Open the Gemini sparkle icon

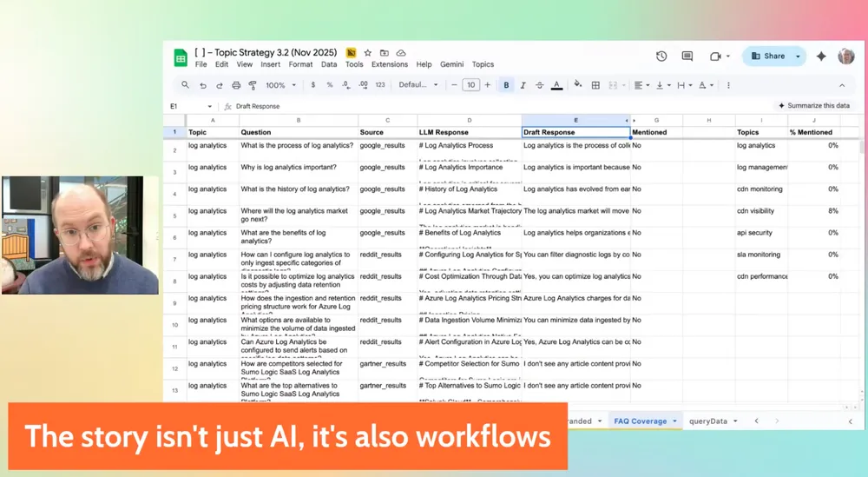821,56
